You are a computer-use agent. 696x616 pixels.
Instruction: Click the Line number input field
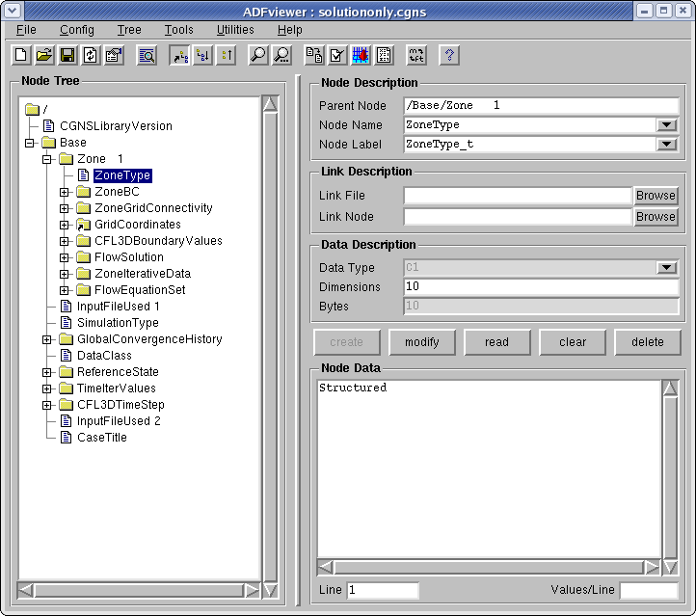tap(383, 590)
